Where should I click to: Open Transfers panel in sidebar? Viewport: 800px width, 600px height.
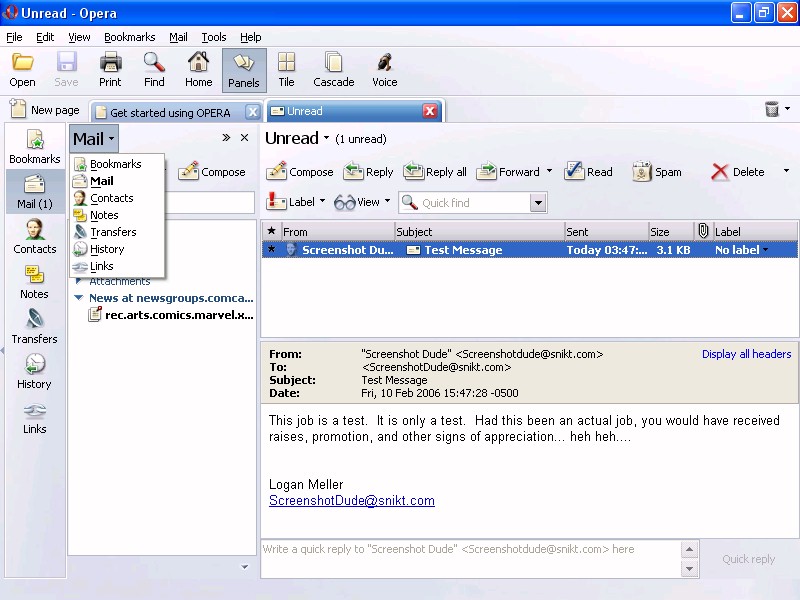click(x=34, y=327)
